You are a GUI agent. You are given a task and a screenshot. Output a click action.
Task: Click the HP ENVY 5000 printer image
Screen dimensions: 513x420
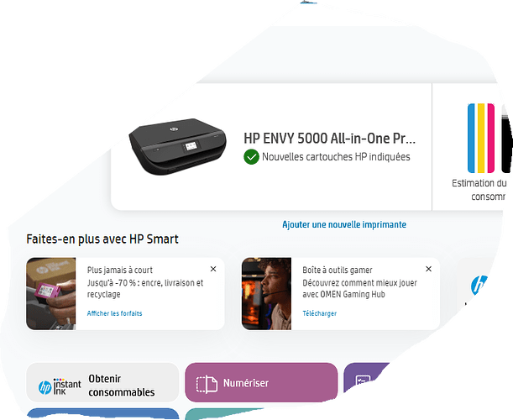point(178,147)
